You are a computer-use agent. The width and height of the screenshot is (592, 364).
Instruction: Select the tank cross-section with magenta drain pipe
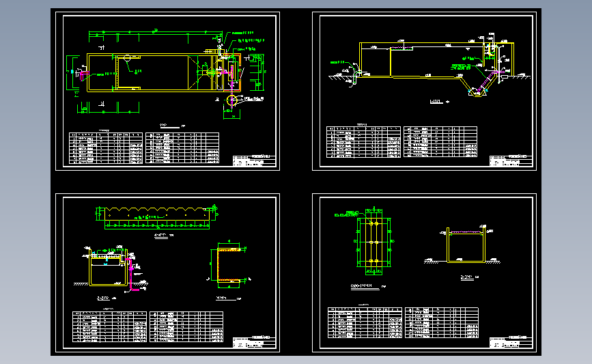pos(111,270)
